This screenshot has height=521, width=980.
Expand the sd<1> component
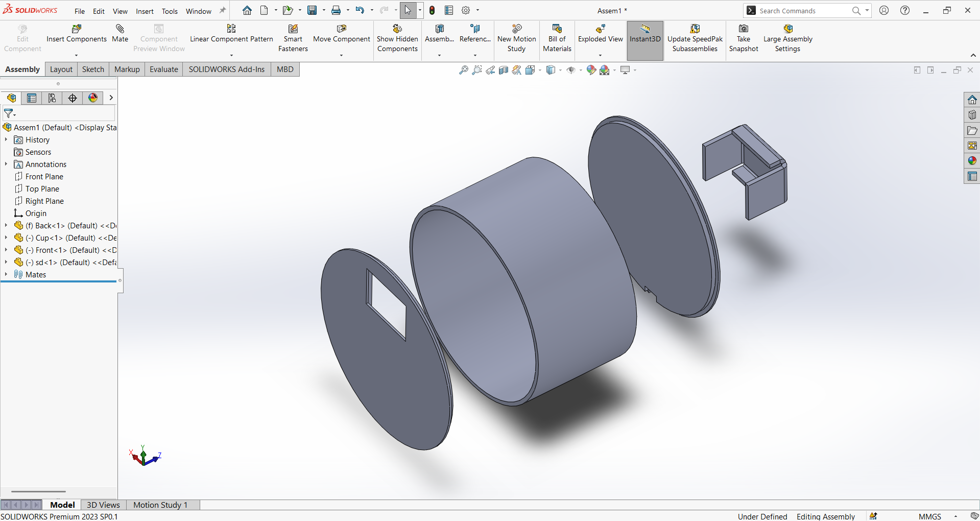point(6,262)
